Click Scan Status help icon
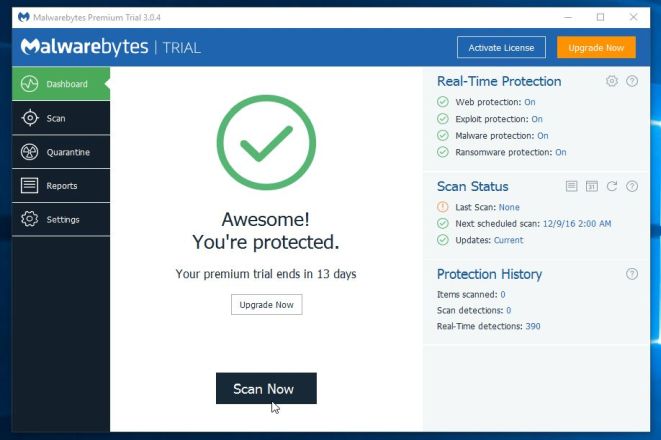 point(632,186)
